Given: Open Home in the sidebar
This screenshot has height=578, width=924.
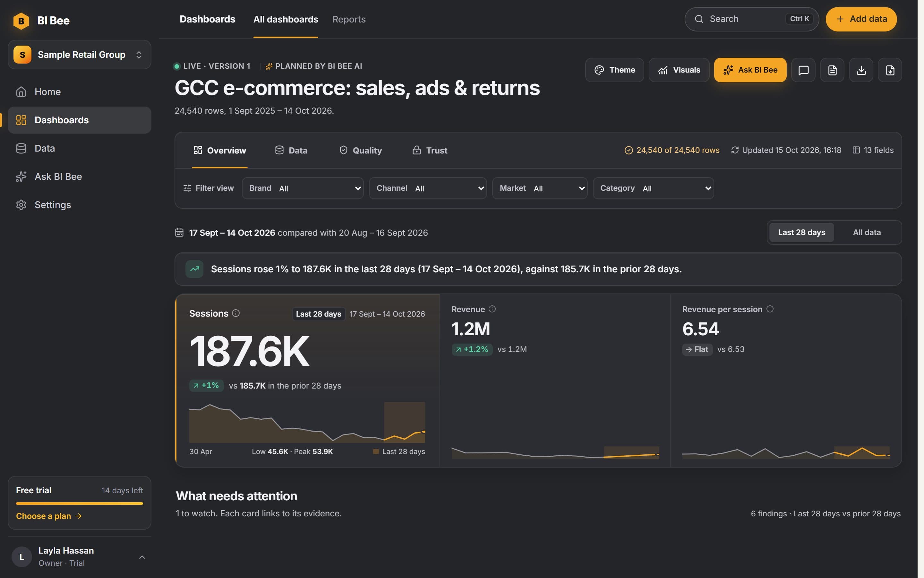Looking at the screenshot, I should [80, 92].
